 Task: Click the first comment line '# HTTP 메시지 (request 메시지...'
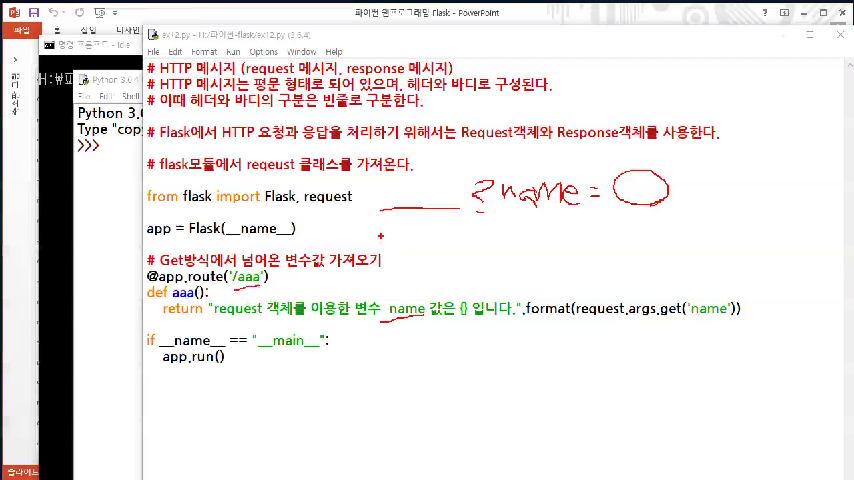[300, 69]
